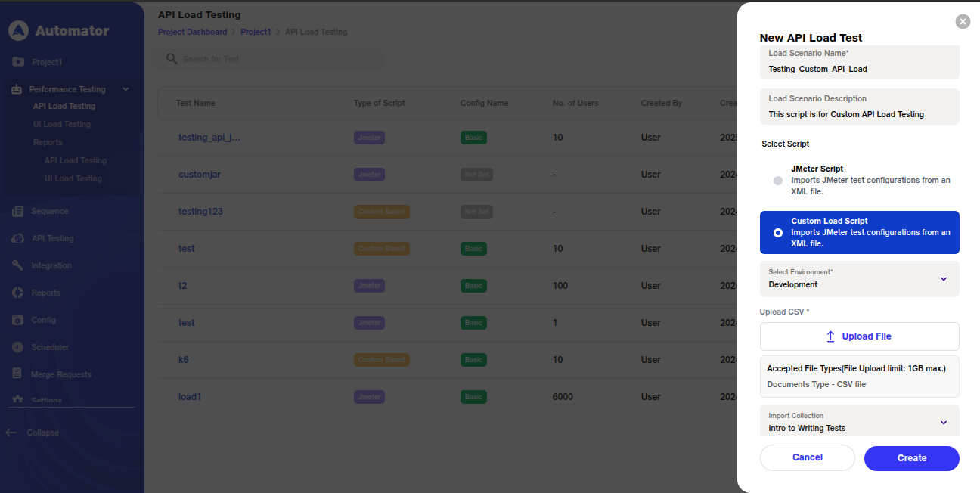Click the Project1 folder icon in sidebar
The width and height of the screenshot is (980, 493).
[x=18, y=62]
